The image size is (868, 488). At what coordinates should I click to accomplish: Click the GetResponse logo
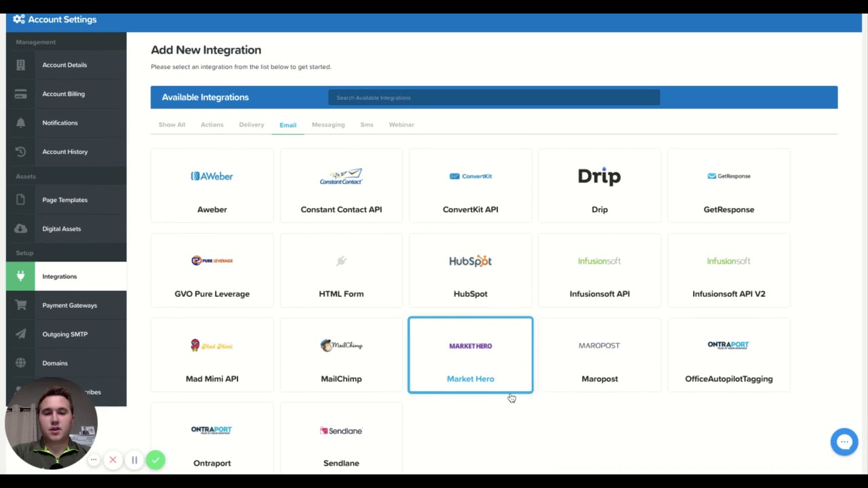(729, 176)
